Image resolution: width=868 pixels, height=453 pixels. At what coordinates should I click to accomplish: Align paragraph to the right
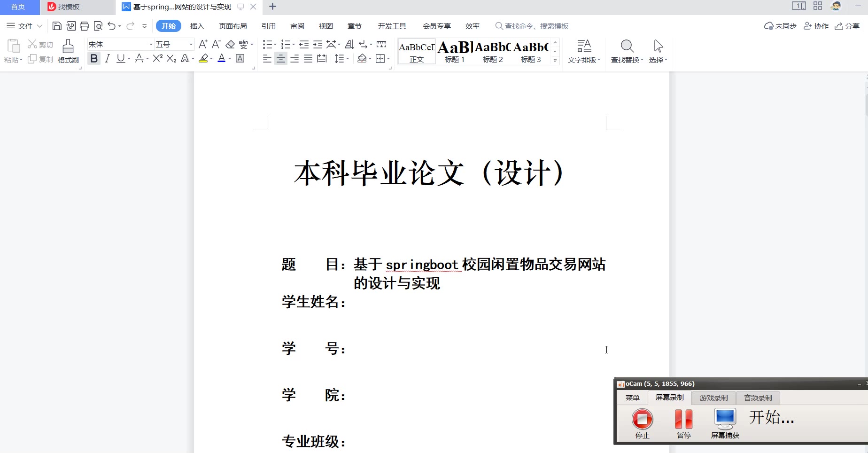294,58
